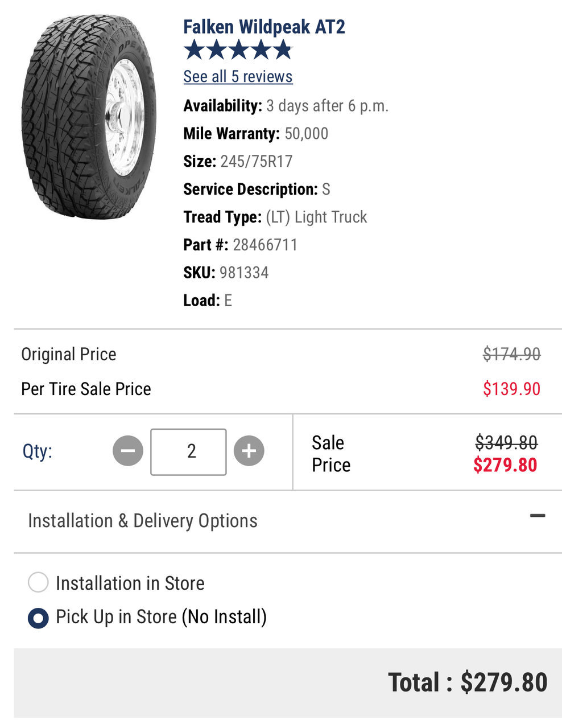The height and width of the screenshot is (728, 562).
Task: Click the Installation & Delivery Options heading
Action: click(143, 521)
